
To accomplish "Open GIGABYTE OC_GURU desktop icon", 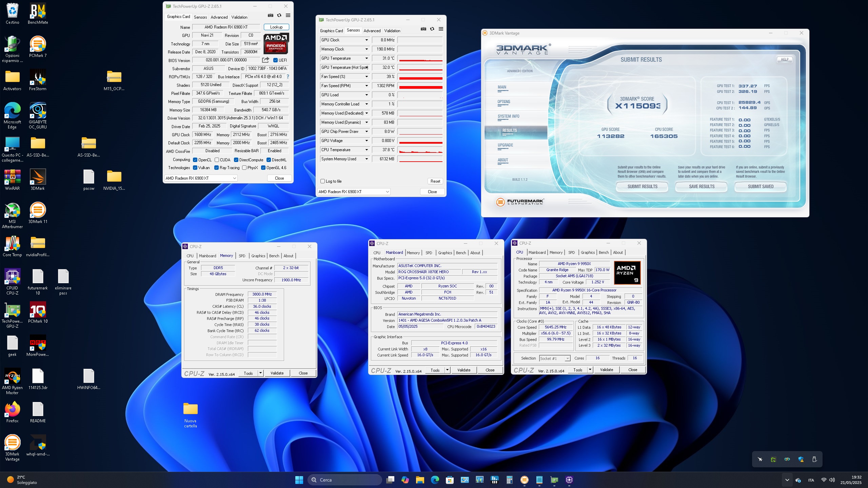I will coord(38,115).
